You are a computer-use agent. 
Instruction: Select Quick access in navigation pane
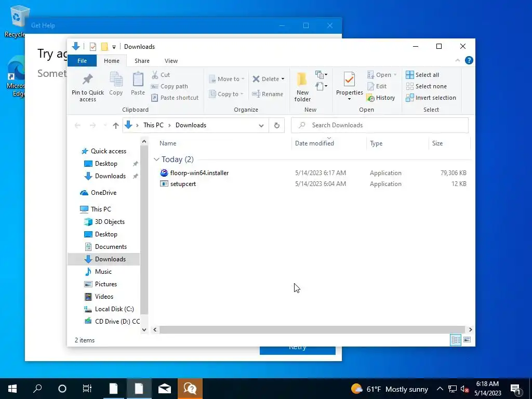(x=109, y=151)
